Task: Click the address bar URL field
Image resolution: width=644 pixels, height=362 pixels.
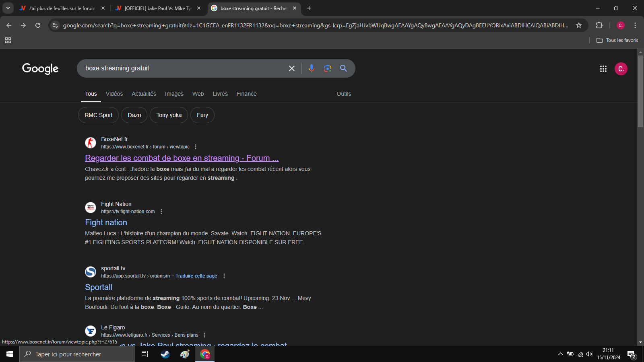Action: click(x=316, y=25)
